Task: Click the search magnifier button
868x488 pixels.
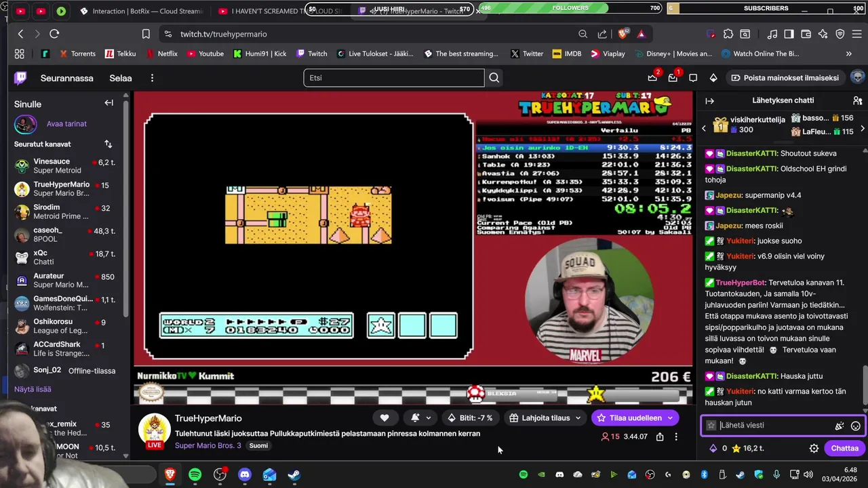Action: (494, 78)
